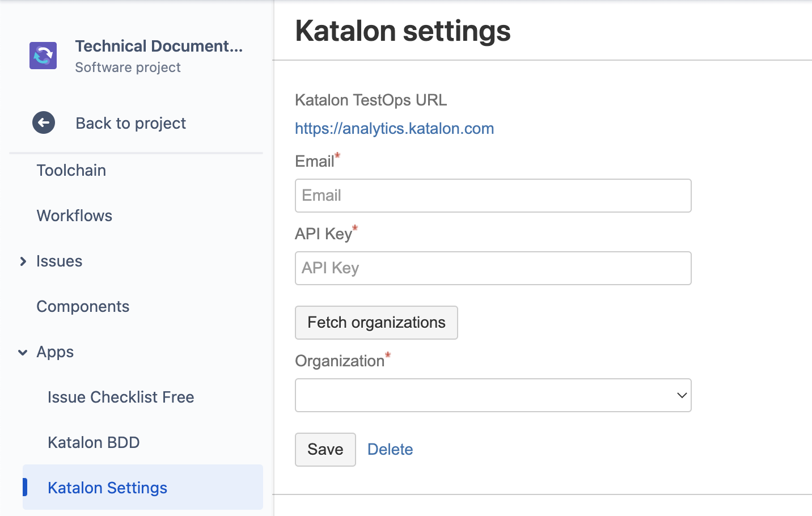Click the required asterisk next to Organization
Screen dimensions: 812x516
(x=387, y=356)
